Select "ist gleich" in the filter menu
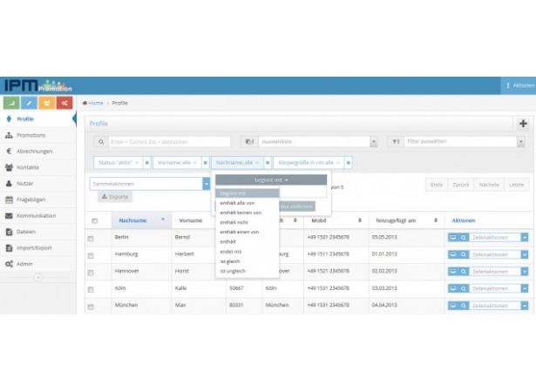This screenshot has height=392, width=536. point(231,260)
